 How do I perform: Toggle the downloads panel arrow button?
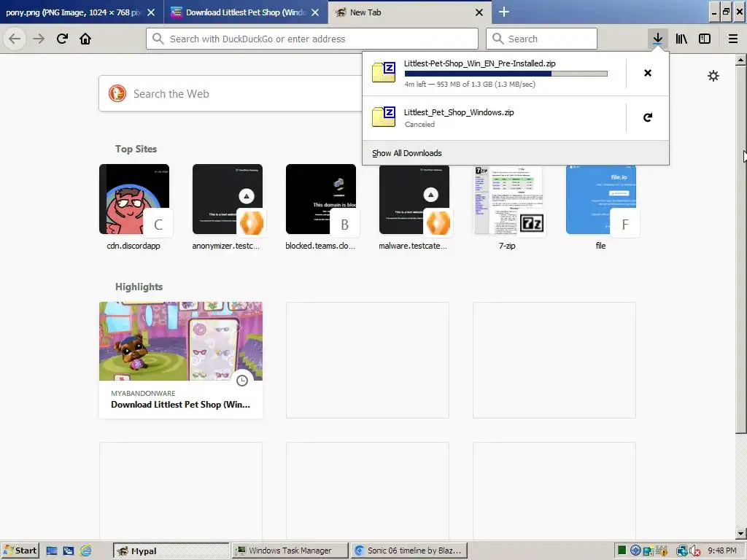coord(657,39)
